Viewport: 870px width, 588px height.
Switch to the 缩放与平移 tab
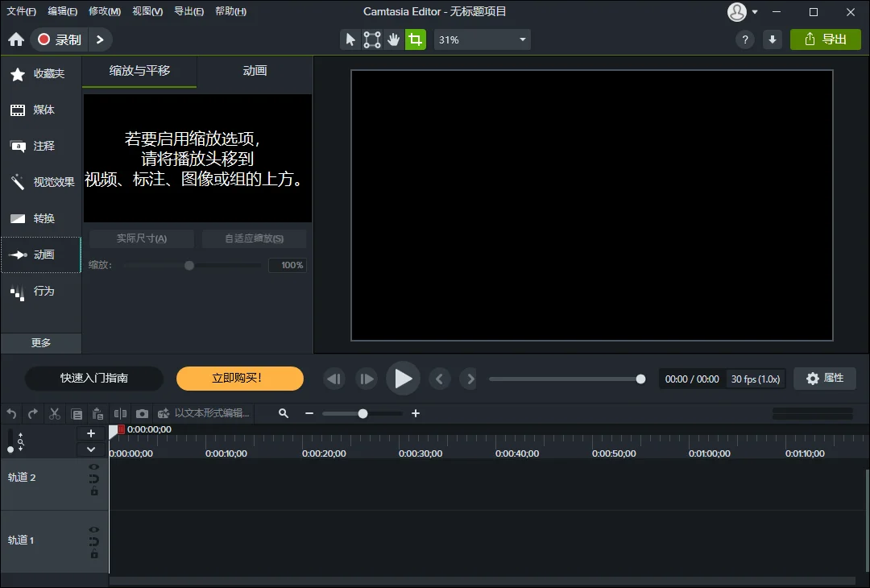[x=139, y=71]
